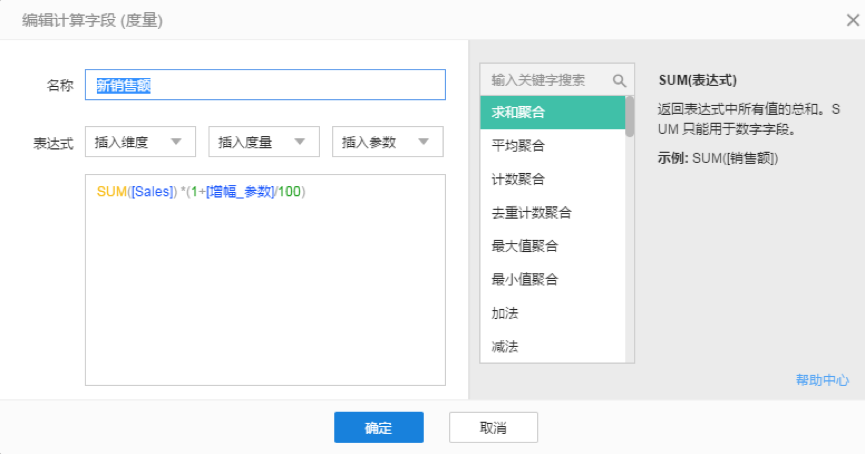Click the function list scrollbar thumb
Screen dimensions: 865x454
click(x=630, y=115)
